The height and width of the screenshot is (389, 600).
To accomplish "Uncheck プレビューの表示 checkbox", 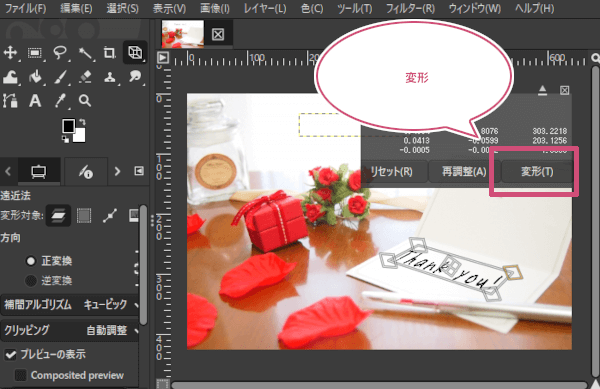I will tap(10, 355).
